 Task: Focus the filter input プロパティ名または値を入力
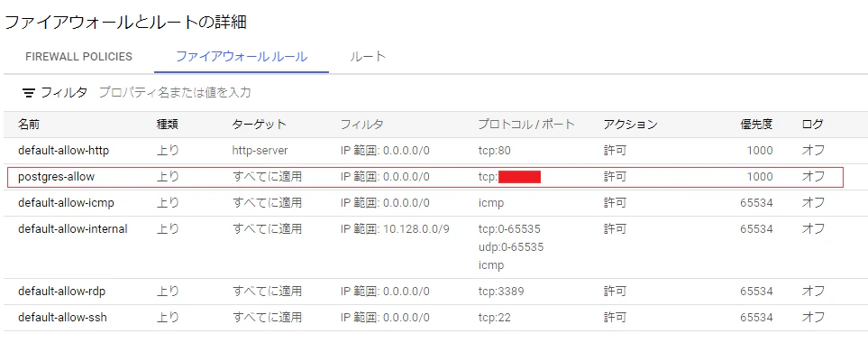click(x=175, y=93)
